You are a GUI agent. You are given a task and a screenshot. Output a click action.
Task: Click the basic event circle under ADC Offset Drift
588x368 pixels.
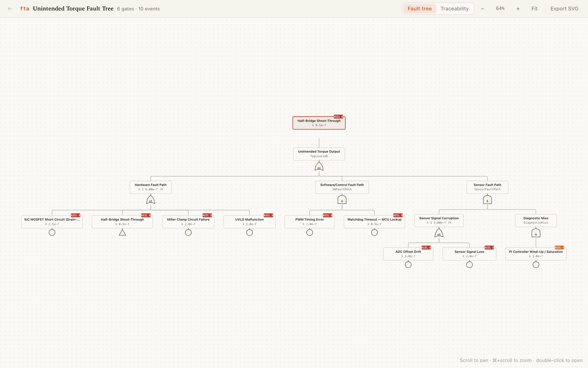tap(408, 265)
